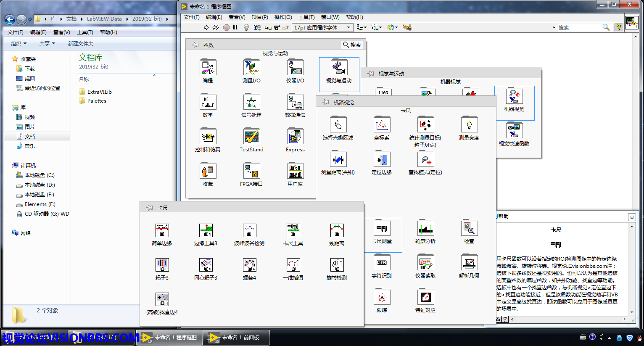
Task: Click the help window horizontal scrollbar
Action: (567, 319)
